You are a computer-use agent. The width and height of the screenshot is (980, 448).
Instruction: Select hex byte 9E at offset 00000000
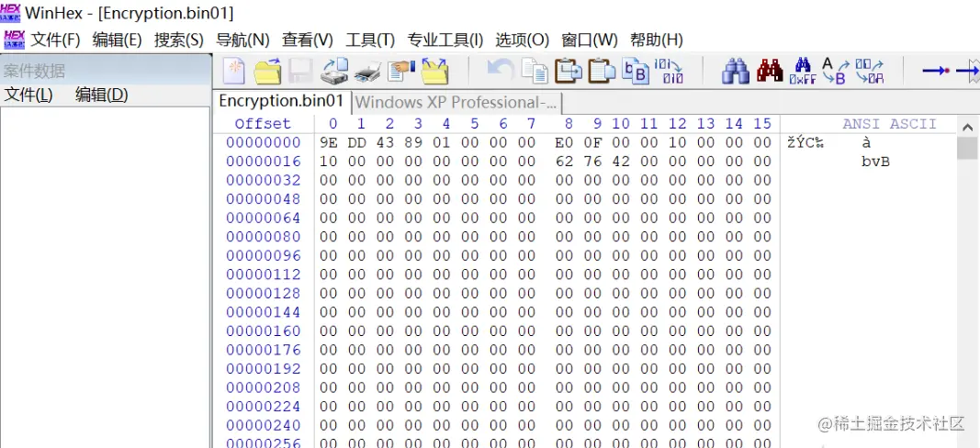pos(329,142)
